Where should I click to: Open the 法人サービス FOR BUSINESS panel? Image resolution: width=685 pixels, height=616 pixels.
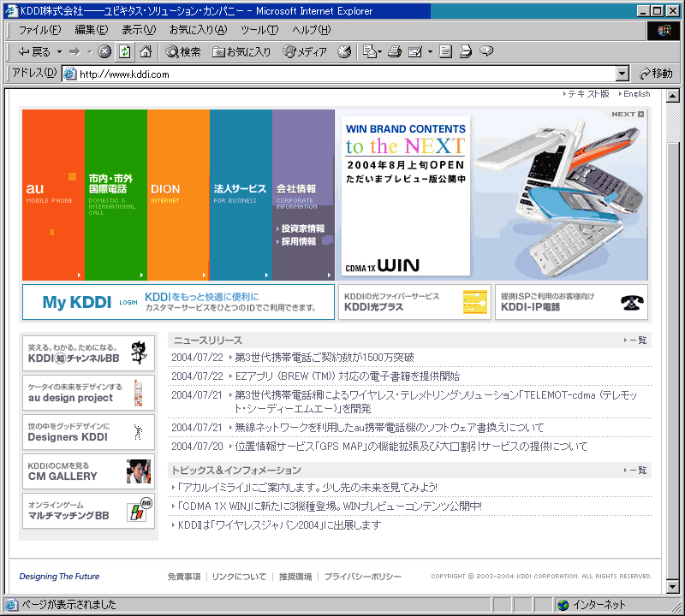coord(241,195)
